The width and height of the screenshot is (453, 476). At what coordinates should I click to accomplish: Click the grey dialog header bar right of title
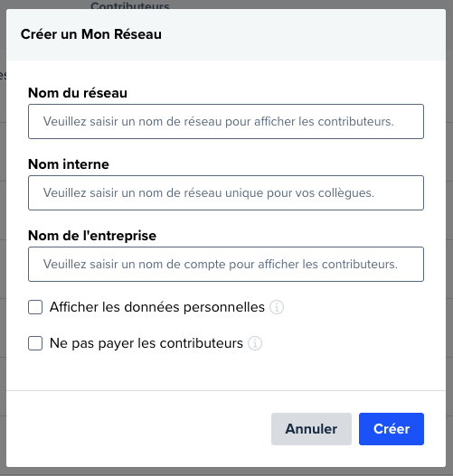(x=304, y=34)
